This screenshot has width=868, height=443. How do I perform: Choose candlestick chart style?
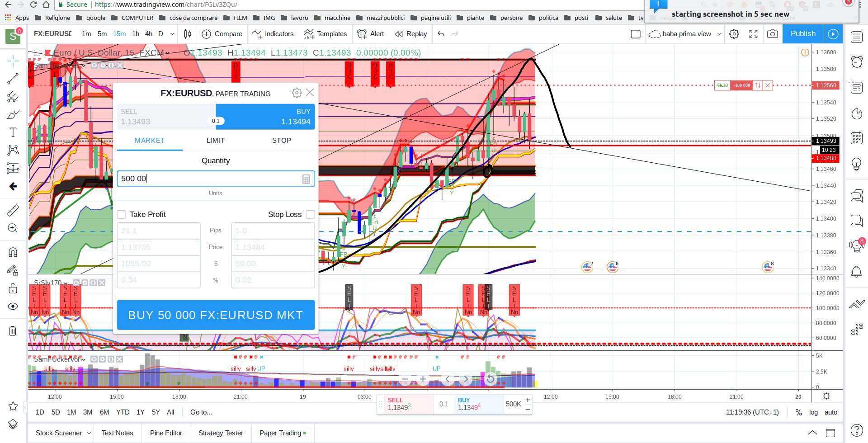coord(188,34)
